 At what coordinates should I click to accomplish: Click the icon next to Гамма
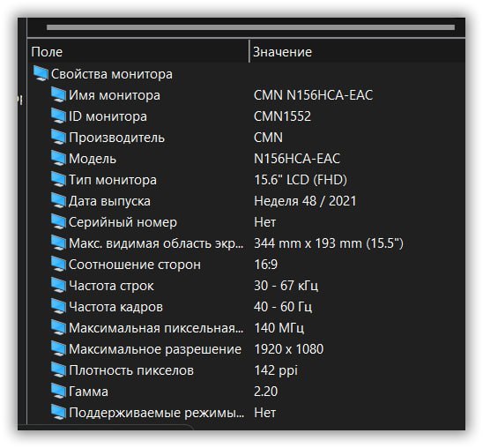pyautogui.click(x=58, y=392)
